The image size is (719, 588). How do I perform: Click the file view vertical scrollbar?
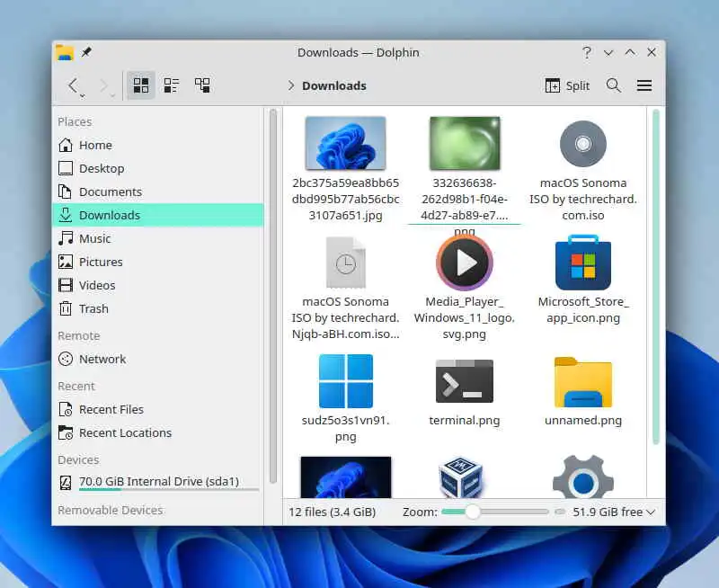656,277
